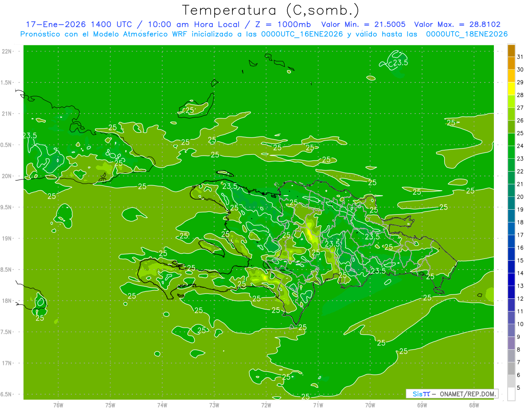The image size is (532, 411).
Task: Click the yellow swatch between legend 28 and 29
Action: click(511, 89)
